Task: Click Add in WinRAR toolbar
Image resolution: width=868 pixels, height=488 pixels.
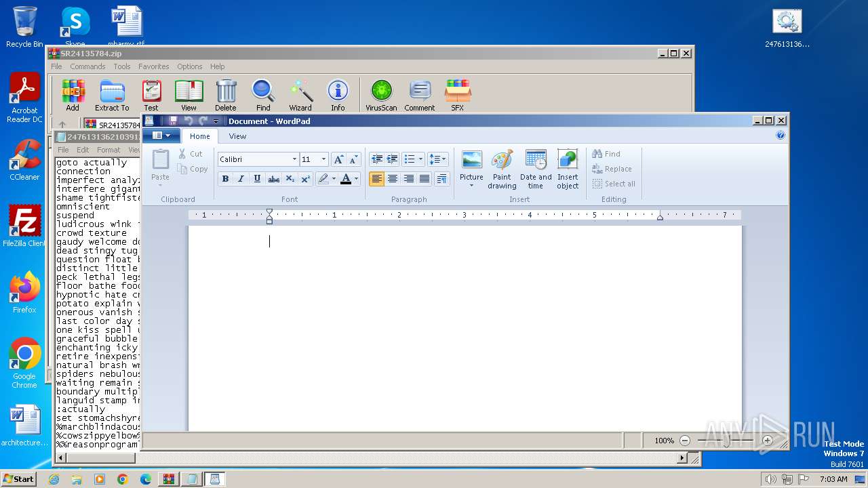Action: (73, 95)
